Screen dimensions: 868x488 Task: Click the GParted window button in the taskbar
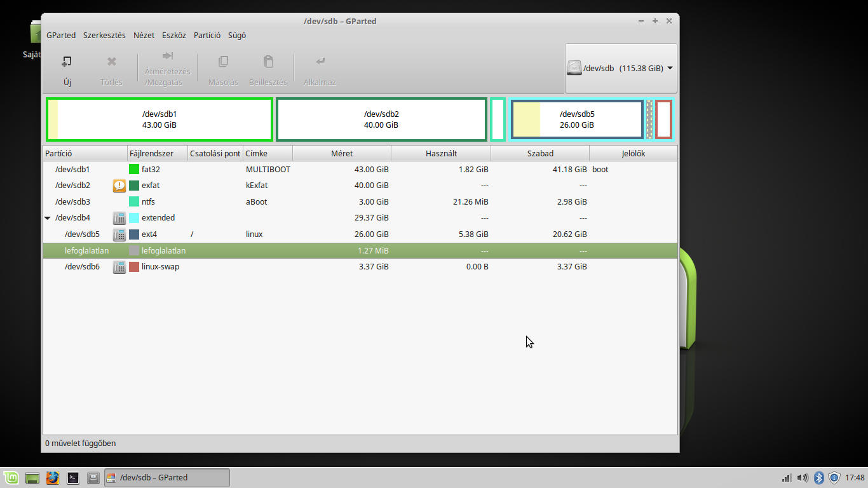[167, 478]
